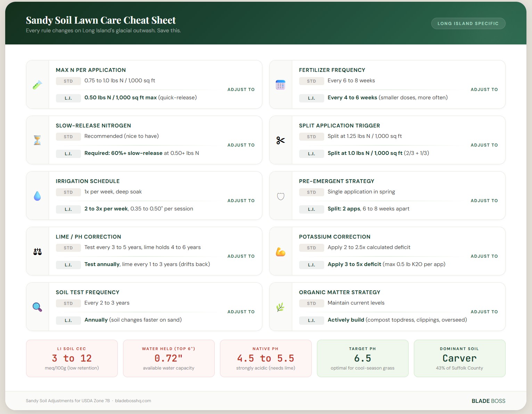Select the magnifying glass icon on Soil Test Frequency

(x=37, y=306)
